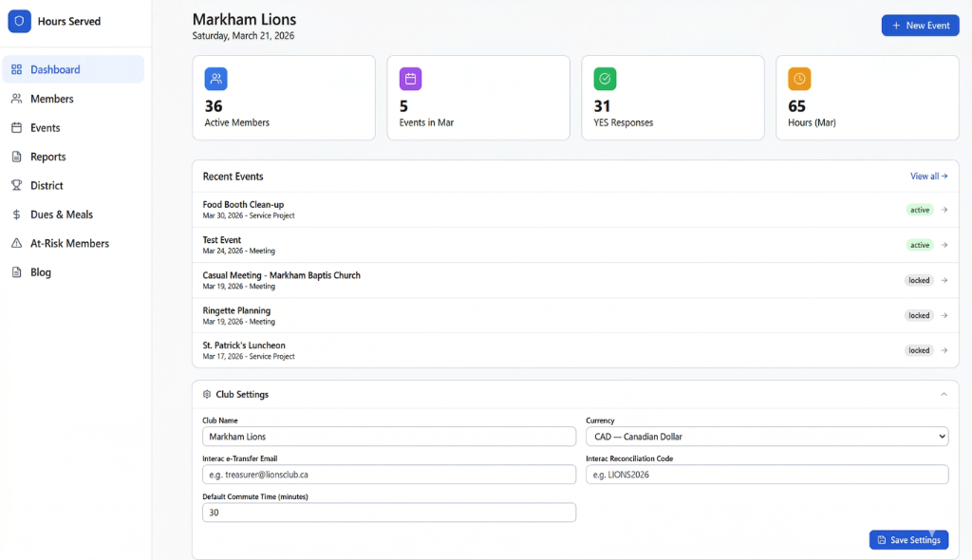Open the Casual Meeting - Markham Baptis Church event
This screenshot has width=972, height=560.
575,280
